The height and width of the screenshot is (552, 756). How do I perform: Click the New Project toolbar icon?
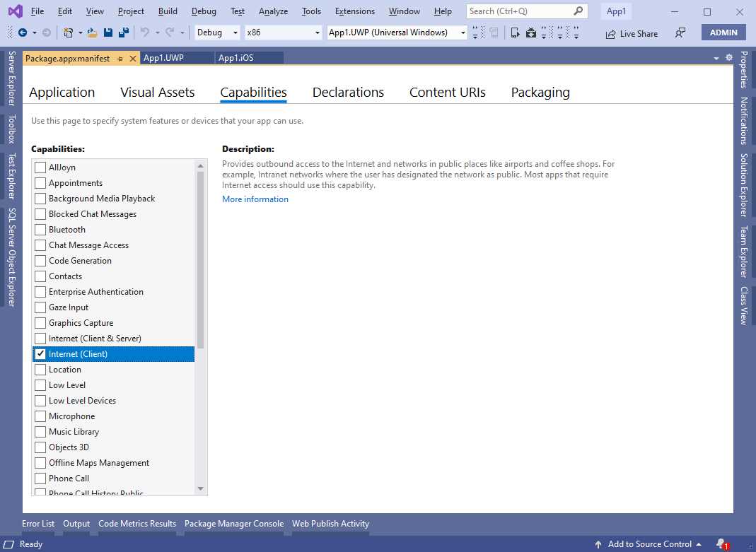[x=69, y=33]
